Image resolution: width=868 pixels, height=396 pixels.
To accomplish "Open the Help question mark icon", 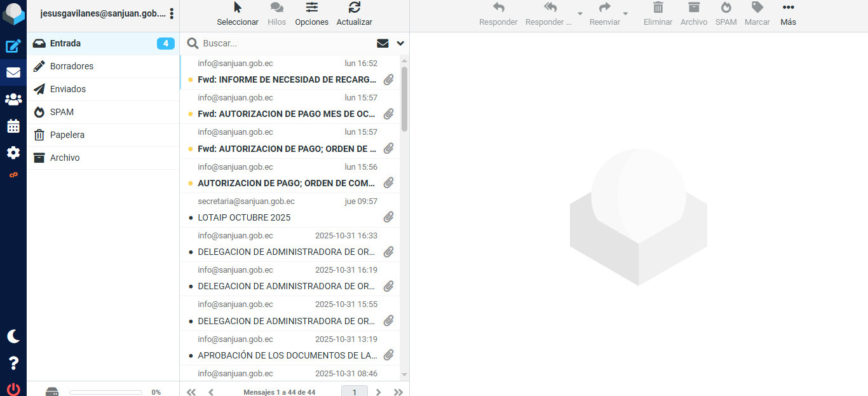I will 13,363.
